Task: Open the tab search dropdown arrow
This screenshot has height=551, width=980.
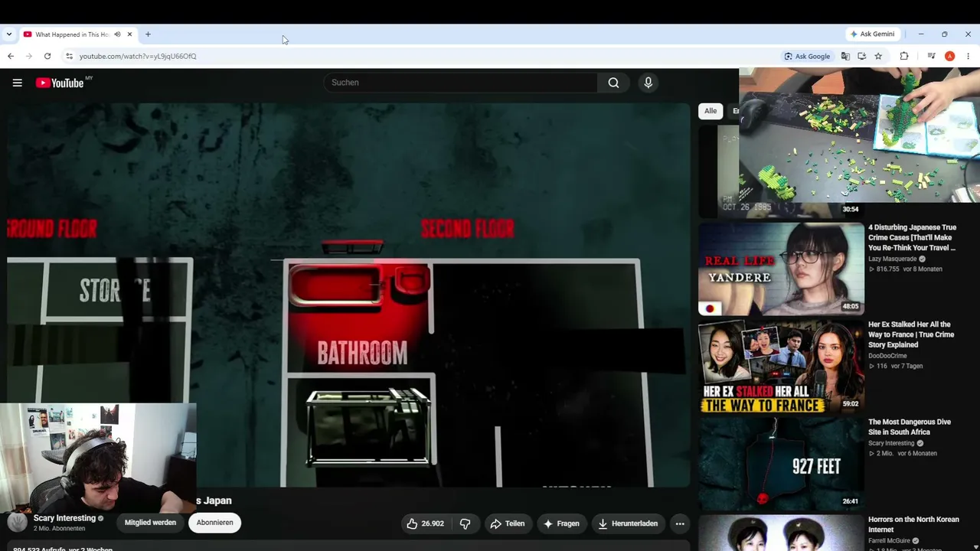Action: pyautogui.click(x=9, y=34)
